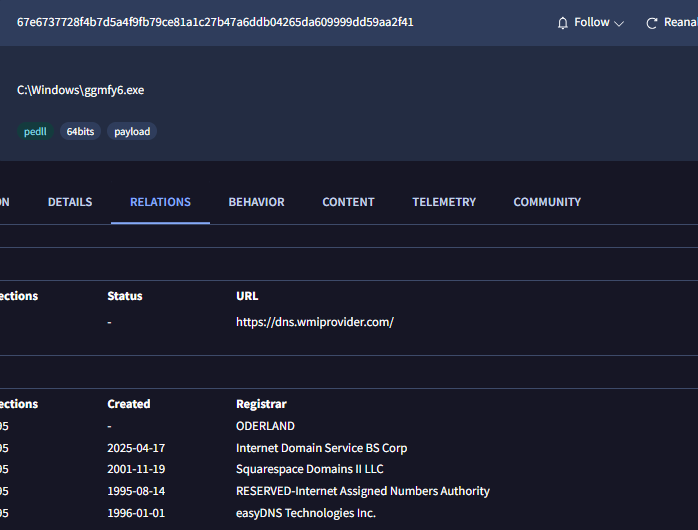Click the pedll tag
This screenshot has height=530, width=698.
(x=35, y=131)
